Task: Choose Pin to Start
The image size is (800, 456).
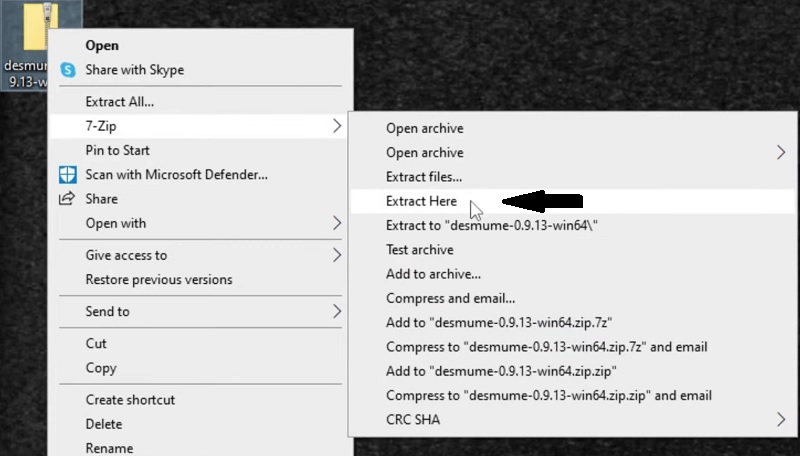Action: (117, 150)
